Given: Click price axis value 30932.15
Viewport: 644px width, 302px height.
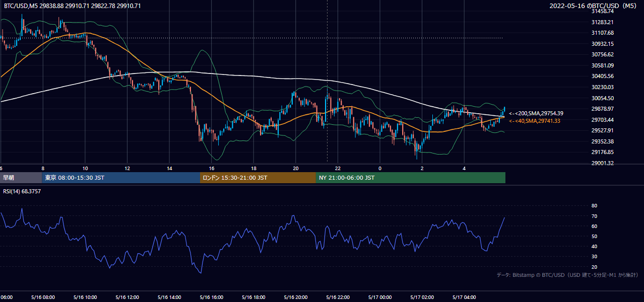Looking at the screenshot, I should pyautogui.click(x=603, y=44).
